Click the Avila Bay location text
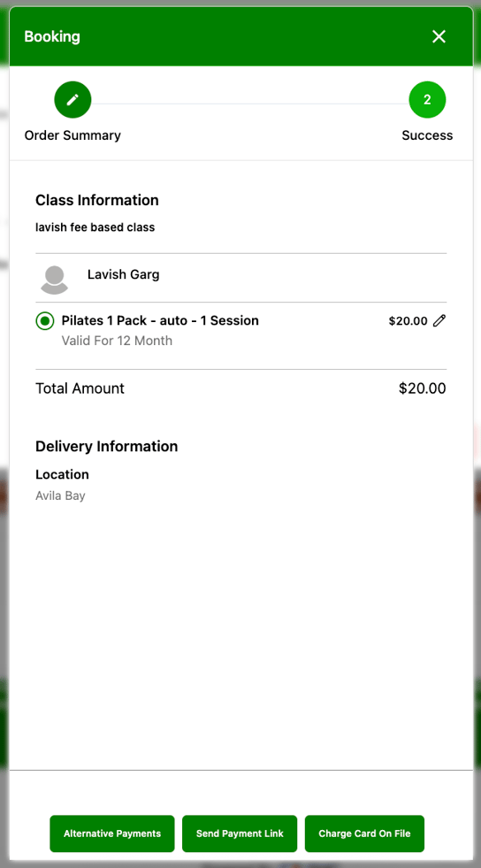 [x=60, y=495]
